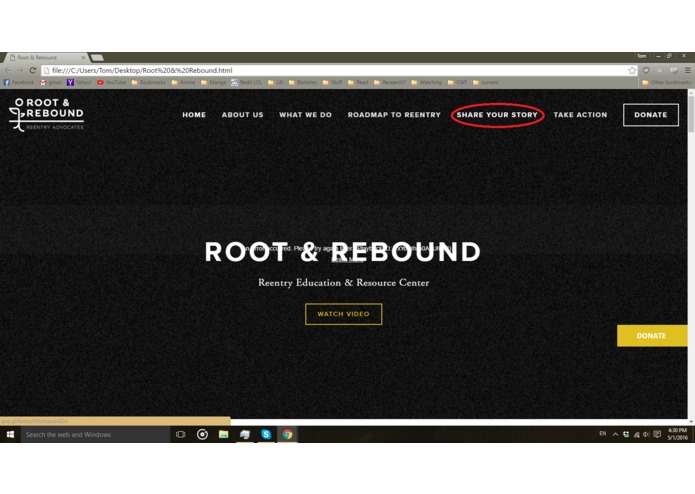Expand the Read bookmark folder
The width and height of the screenshot is (695, 494).
coord(358,82)
